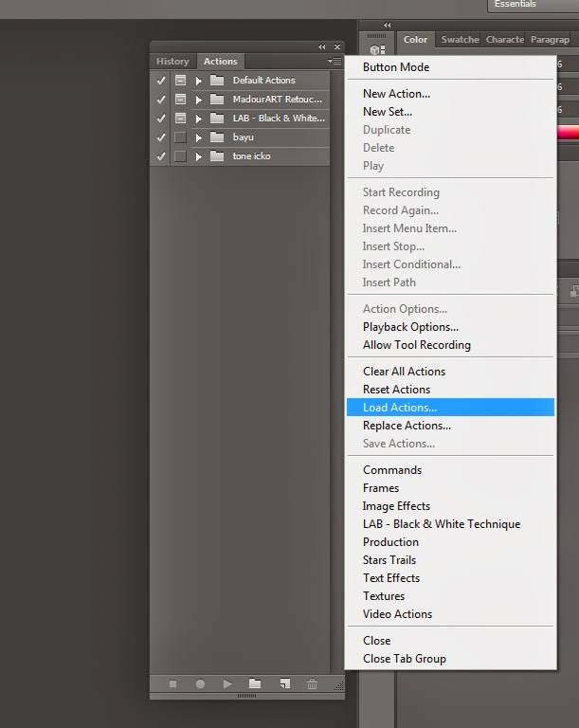Collapse Actions panel with double-arrow icon
This screenshot has width=579, height=728.
(x=322, y=46)
